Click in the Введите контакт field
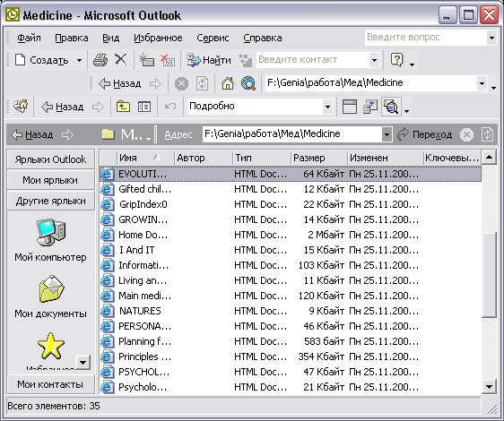This screenshot has width=504, height=421. (x=313, y=60)
